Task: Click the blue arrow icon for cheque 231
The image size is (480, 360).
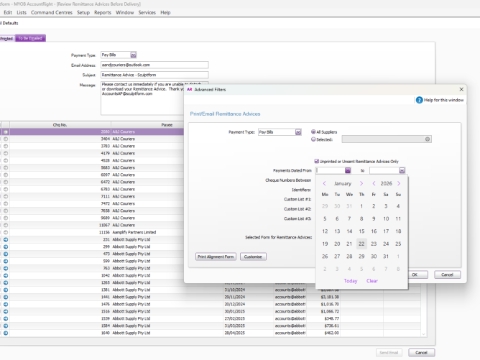Action: click(6, 240)
